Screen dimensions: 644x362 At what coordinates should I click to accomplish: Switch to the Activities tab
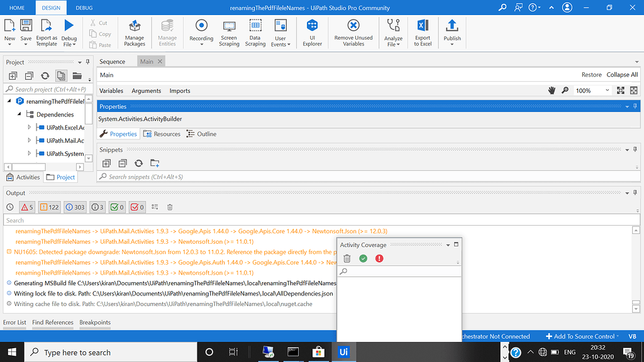tap(23, 177)
